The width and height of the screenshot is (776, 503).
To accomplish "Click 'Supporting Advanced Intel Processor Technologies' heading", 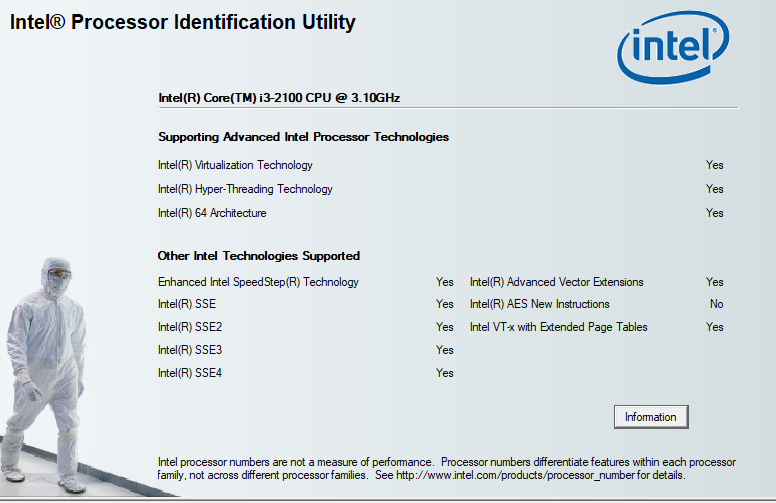I will click(303, 137).
